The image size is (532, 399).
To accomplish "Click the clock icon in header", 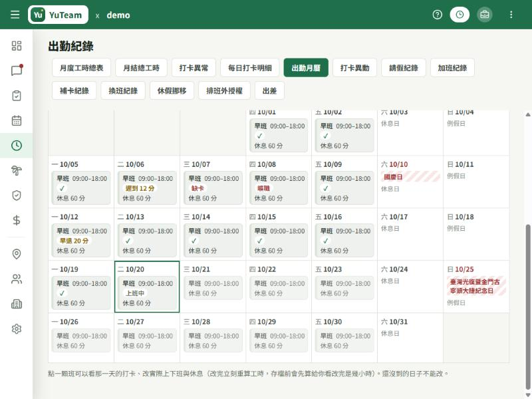I will coord(460,15).
